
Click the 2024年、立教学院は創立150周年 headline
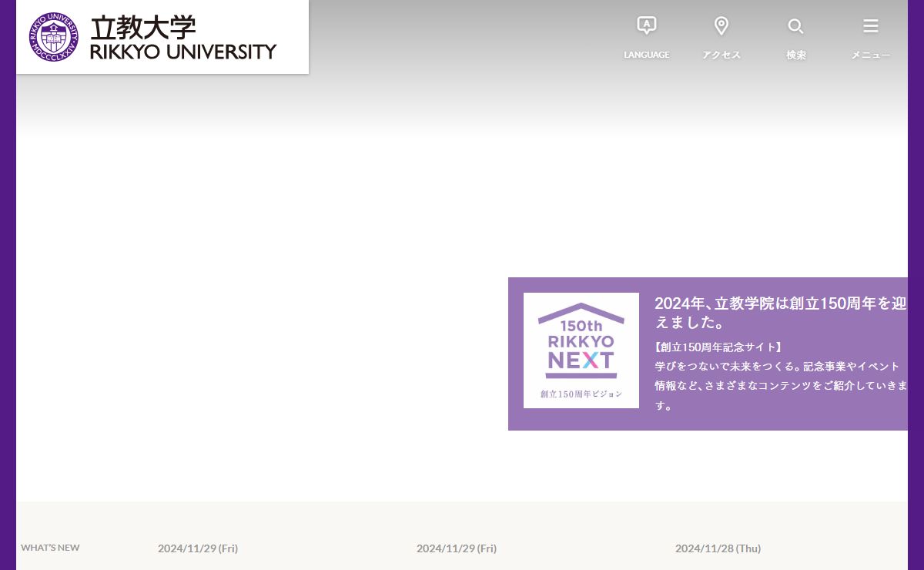point(781,313)
